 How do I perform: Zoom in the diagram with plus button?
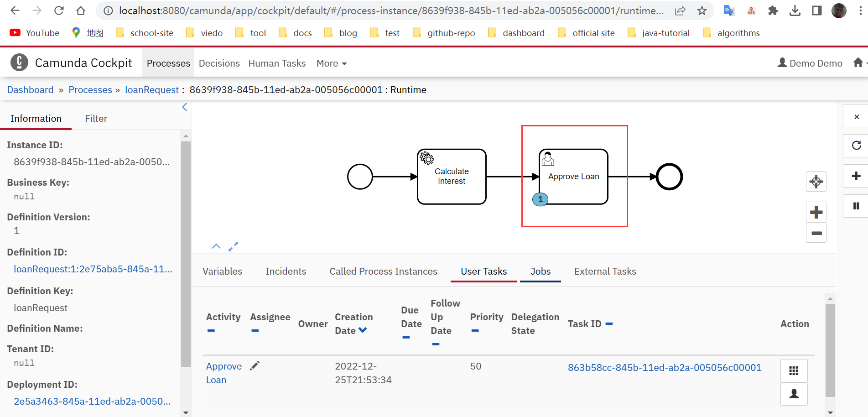[x=816, y=212]
